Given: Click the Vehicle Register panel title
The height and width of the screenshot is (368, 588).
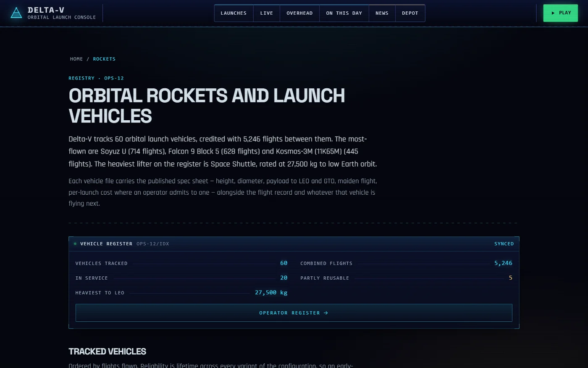Looking at the screenshot, I should pyautogui.click(x=106, y=244).
